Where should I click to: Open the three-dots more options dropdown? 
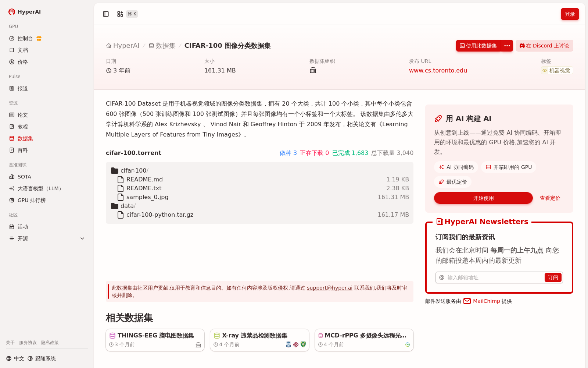pos(507,46)
